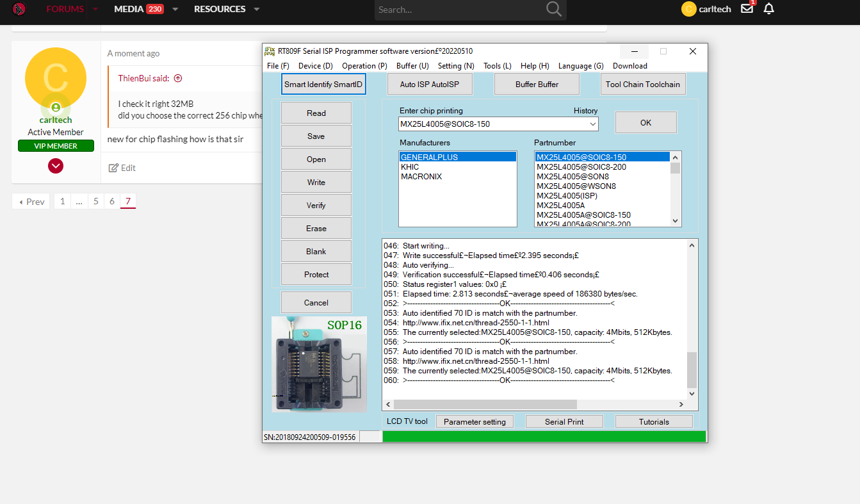Click the Read button

click(316, 113)
